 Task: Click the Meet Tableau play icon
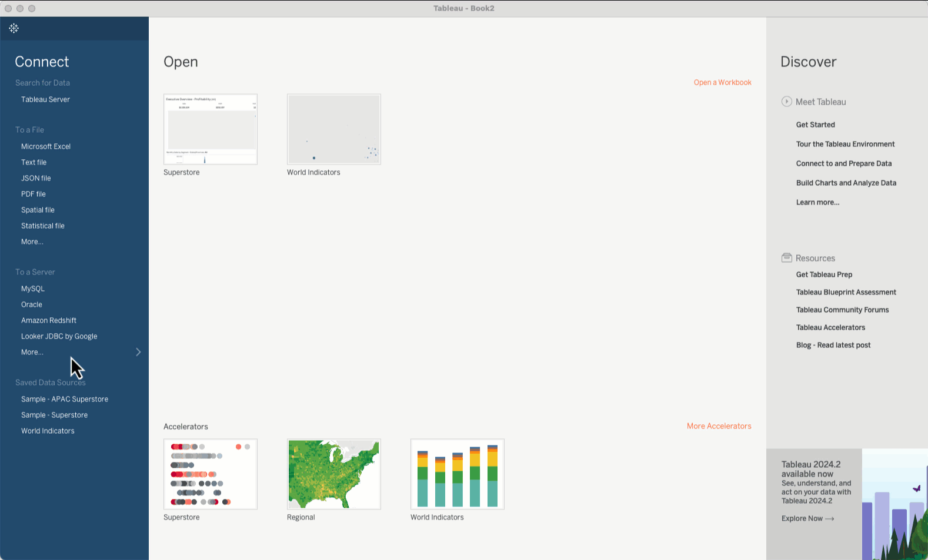point(786,102)
